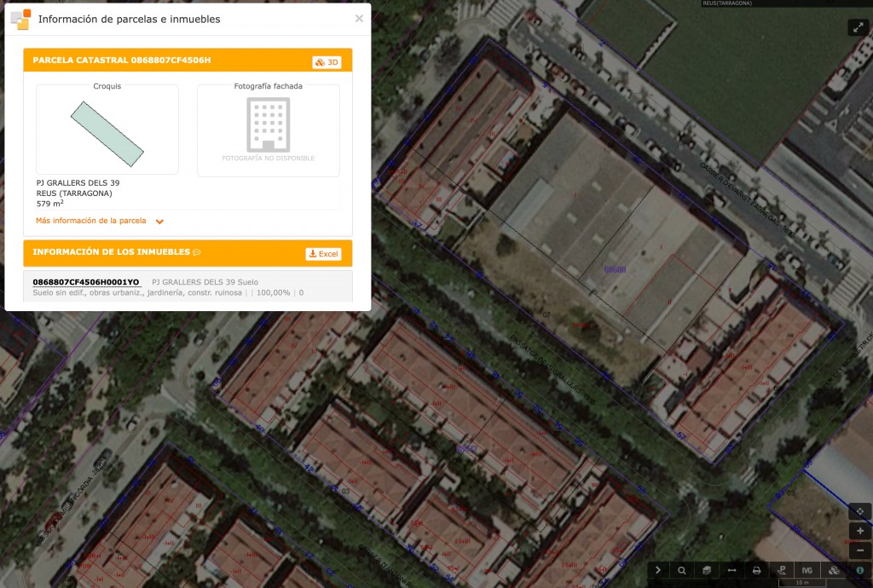This screenshot has height=588, width=873.
Task: Expand the toolbar with the arrow chevron
Action: pyautogui.click(x=658, y=569)
